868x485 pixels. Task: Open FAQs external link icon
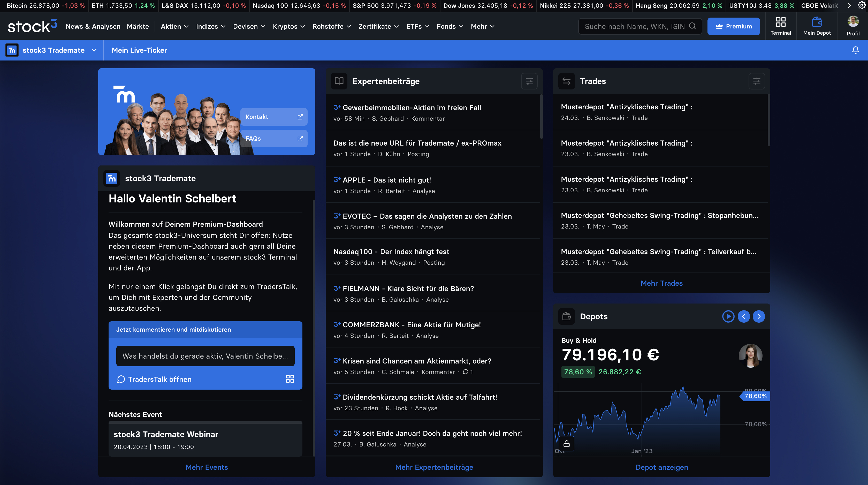300,139
